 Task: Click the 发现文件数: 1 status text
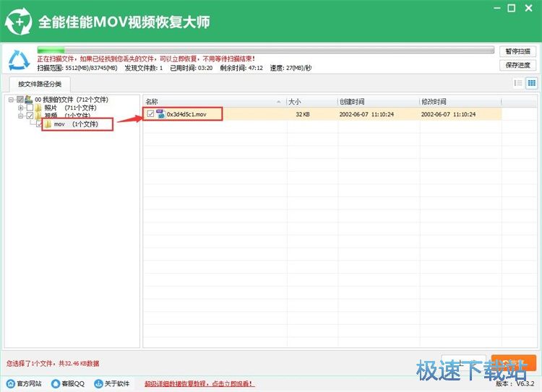pyautogui.click(x=144, y=68)
